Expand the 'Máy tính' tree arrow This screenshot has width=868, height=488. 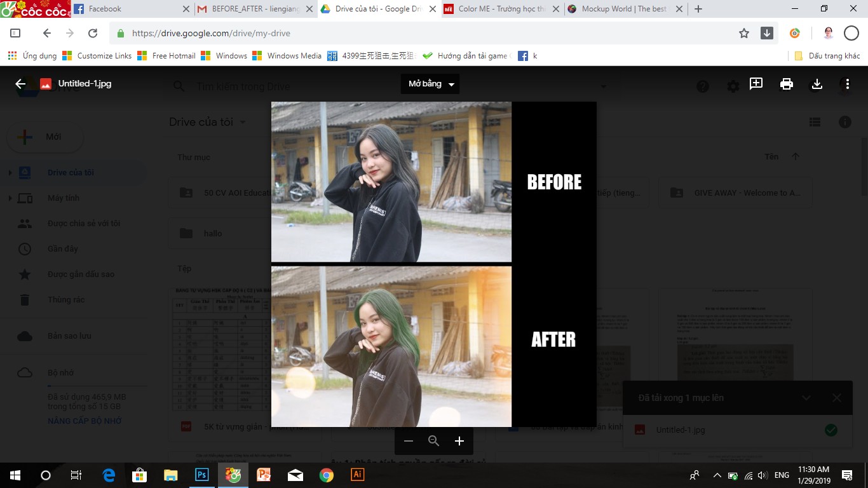click(10, 198)
